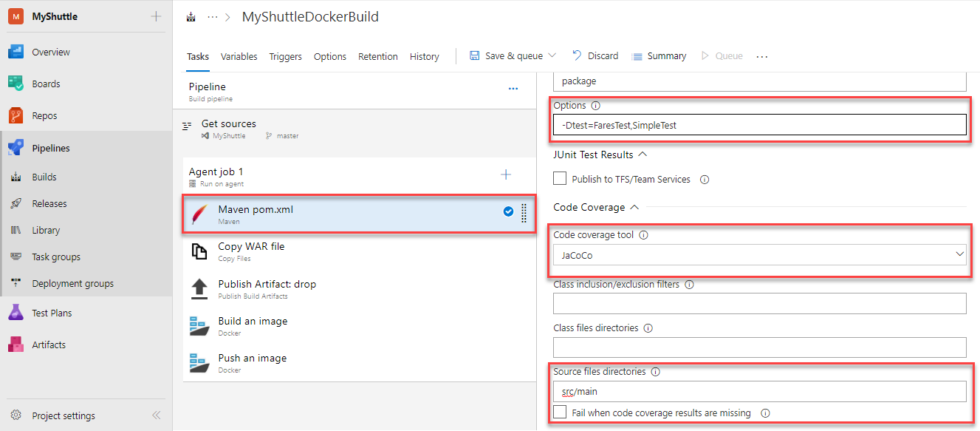
Task: Click the MyShuttleDockerBuild pipeline title
Action: [x=310, y=17]
